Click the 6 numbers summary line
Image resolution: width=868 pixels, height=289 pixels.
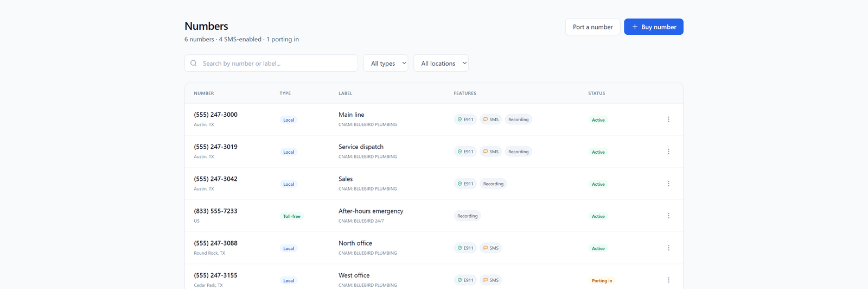pos(241,39)
